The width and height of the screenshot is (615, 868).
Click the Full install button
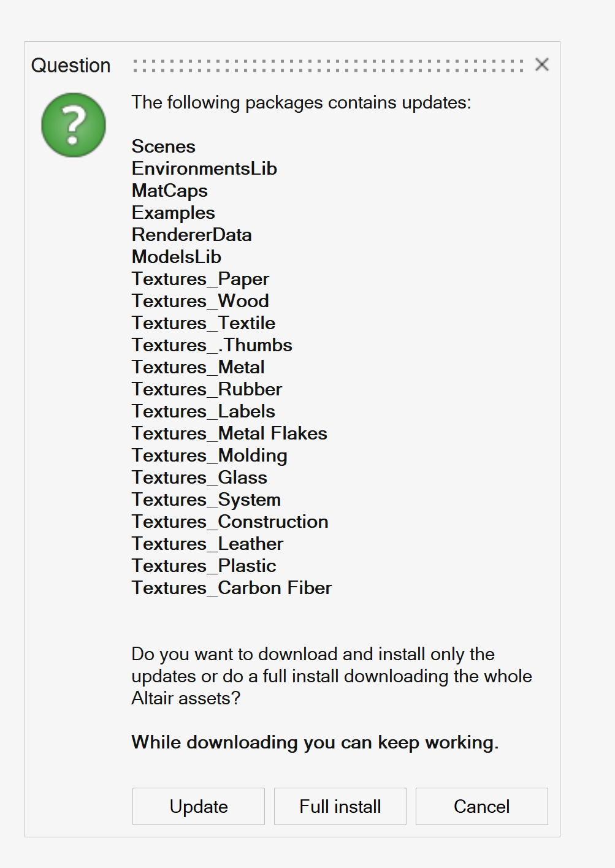point(339,806)
